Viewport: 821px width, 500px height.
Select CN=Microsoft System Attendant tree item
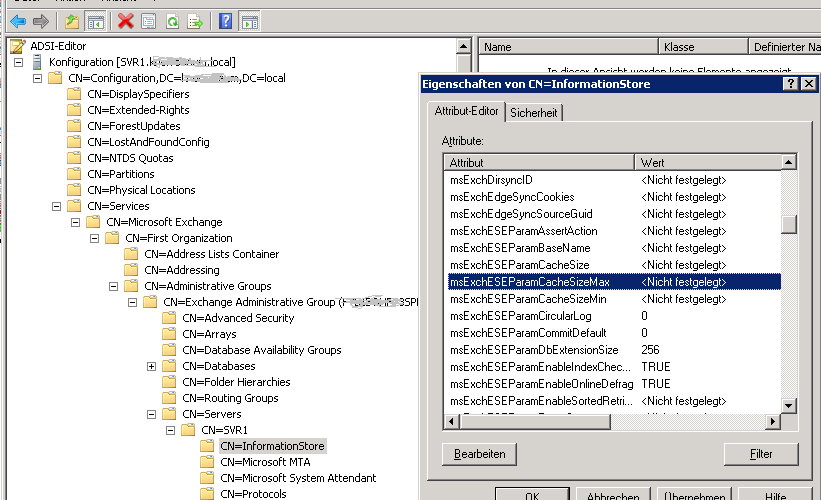coord(298,478)
